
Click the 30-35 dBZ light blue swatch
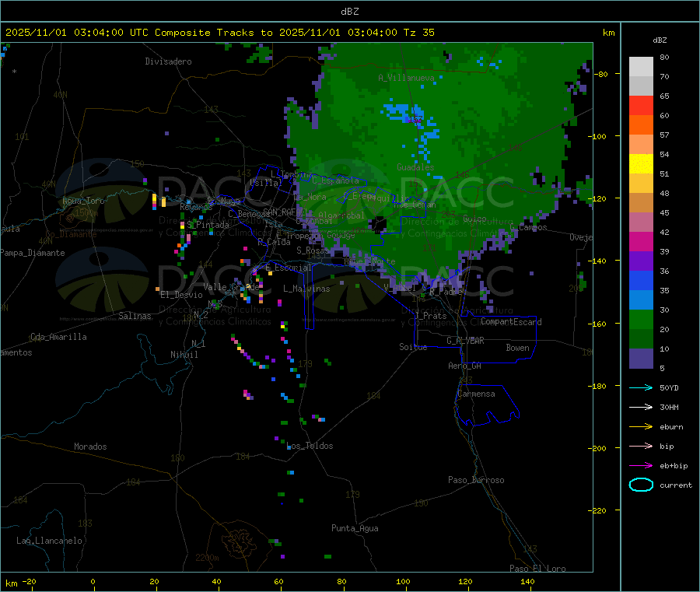click(641, 300)
